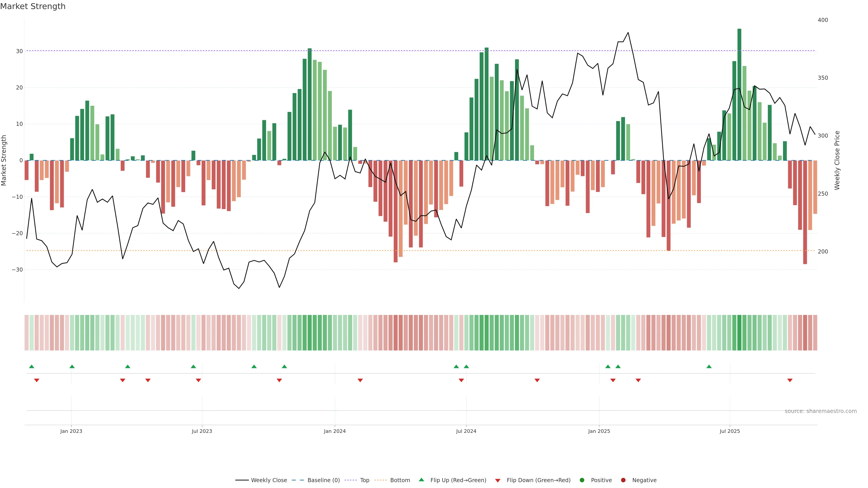Viewport: 868px width, 488px height.
Task: Click the Jul 2023 x-axis label
Action: tap(202, 431)
